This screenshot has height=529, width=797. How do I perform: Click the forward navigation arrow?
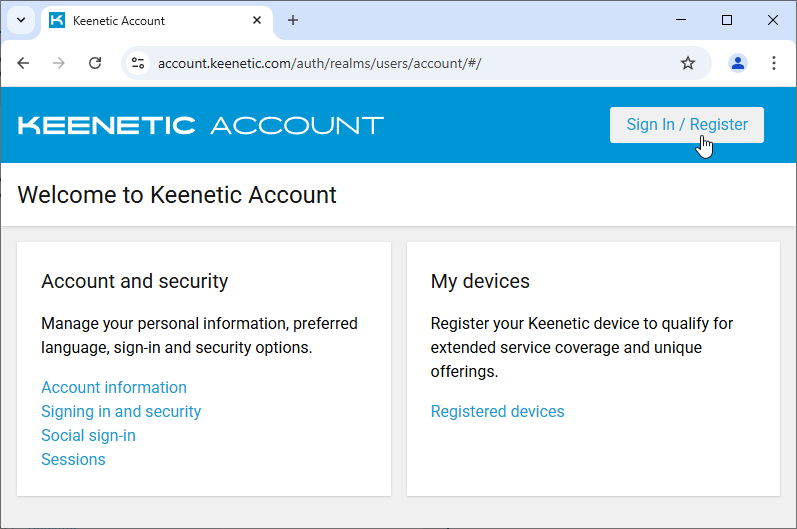pos(59,63)
